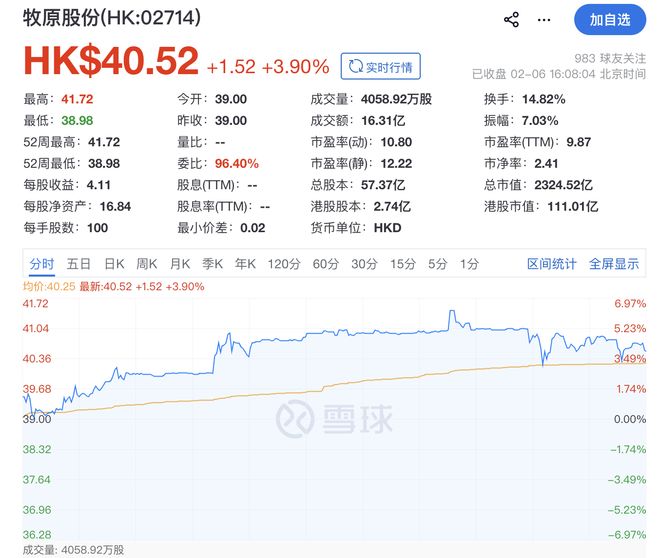This screenshot has width=660, height=558.
Task: Click the 每股收益 value 4.11
Action: click(98, 185)
